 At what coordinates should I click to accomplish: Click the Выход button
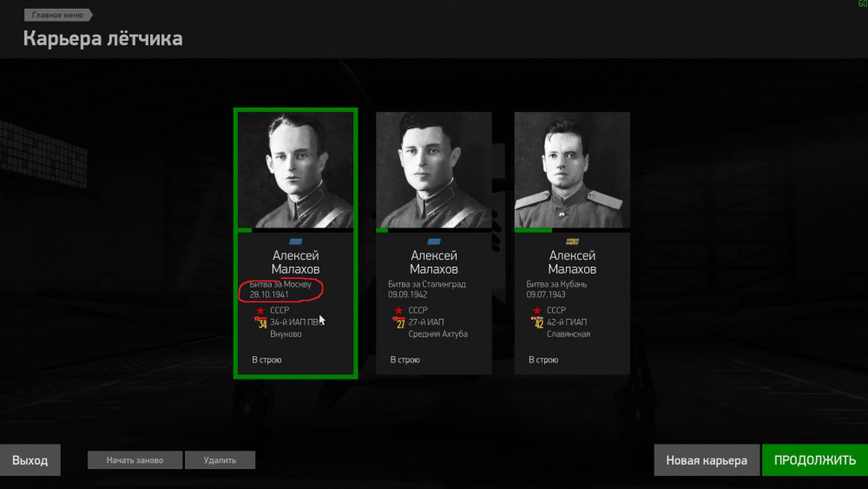tap(30, 460)
